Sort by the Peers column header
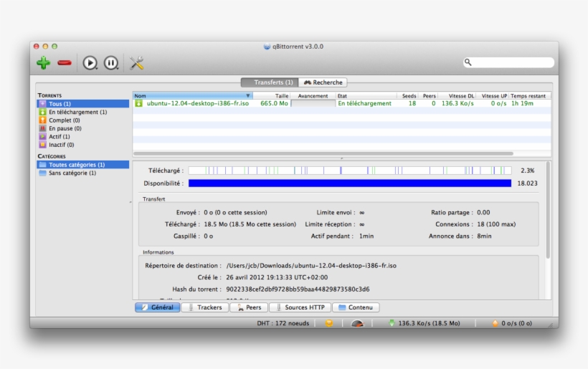588x369 pixels. pyautogui.click(x=428, y=96)
